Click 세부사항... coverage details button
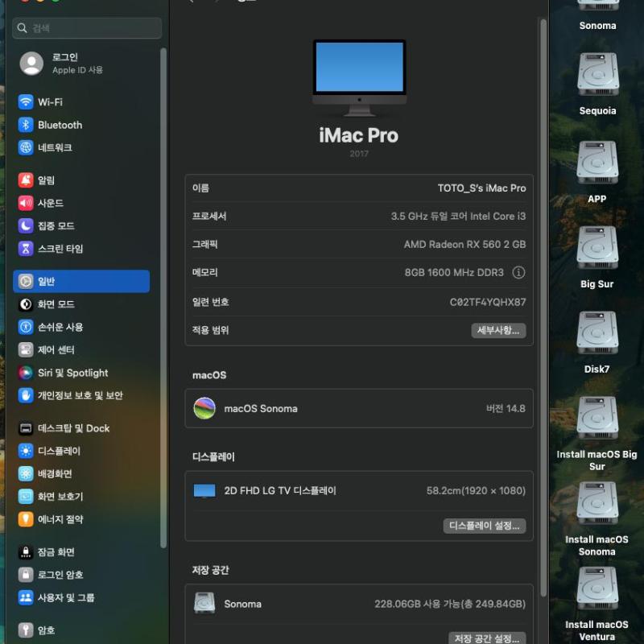644x644 pixels. pos(498,330)
